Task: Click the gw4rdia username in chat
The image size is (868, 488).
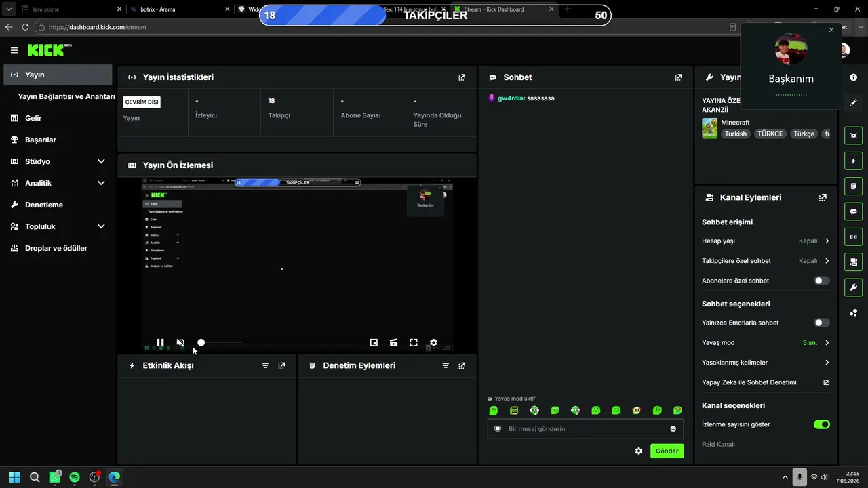Action: click(510, 98)
